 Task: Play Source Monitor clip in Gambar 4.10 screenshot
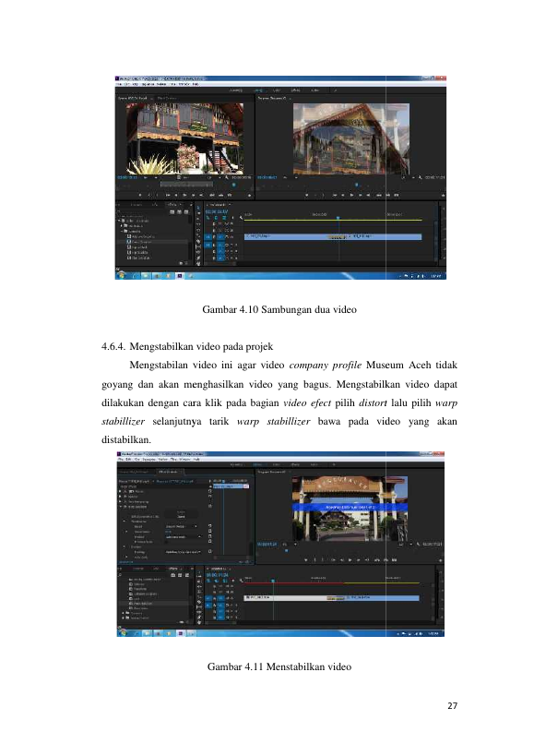(x=184, y=196)
